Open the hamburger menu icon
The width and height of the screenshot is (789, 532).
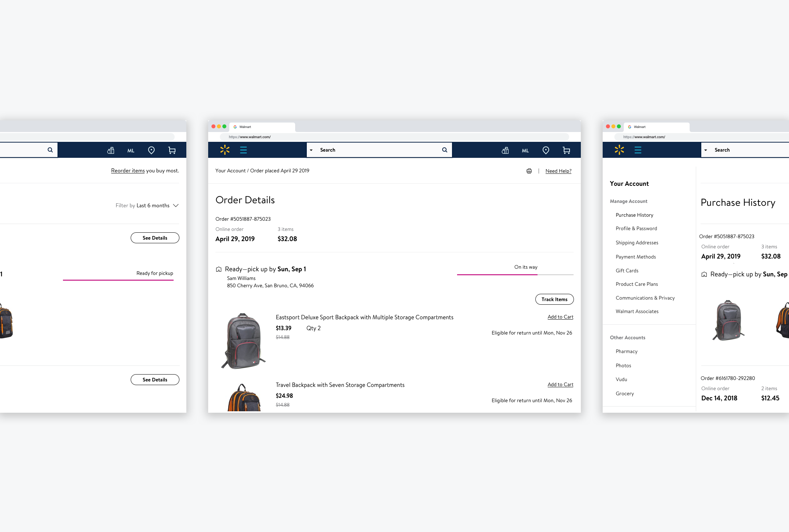[244, 149]
